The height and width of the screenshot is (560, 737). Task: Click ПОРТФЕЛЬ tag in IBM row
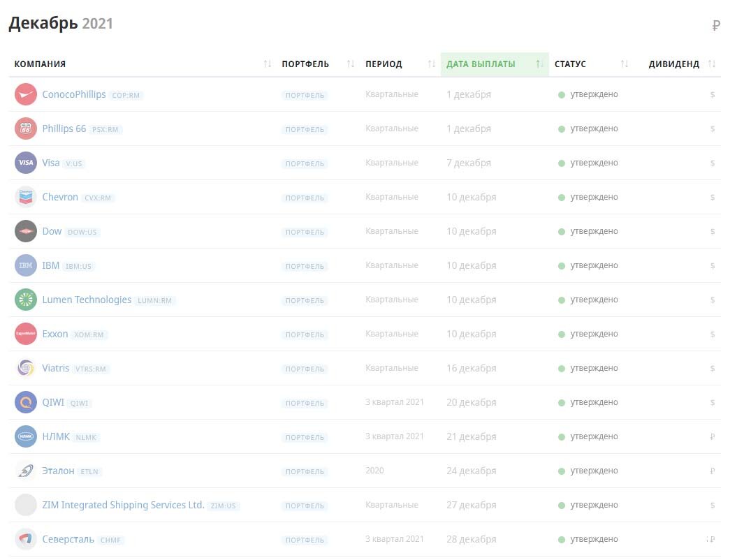click(305, 266)
